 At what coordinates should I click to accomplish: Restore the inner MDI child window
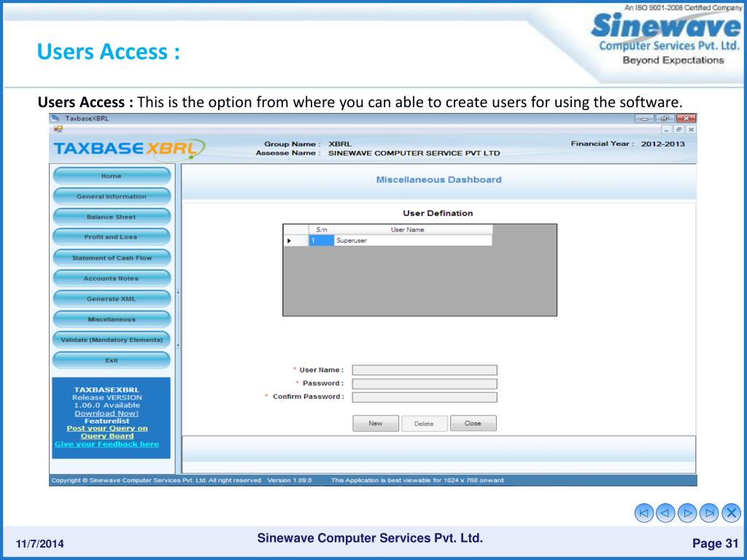click(x=679, y=130)
